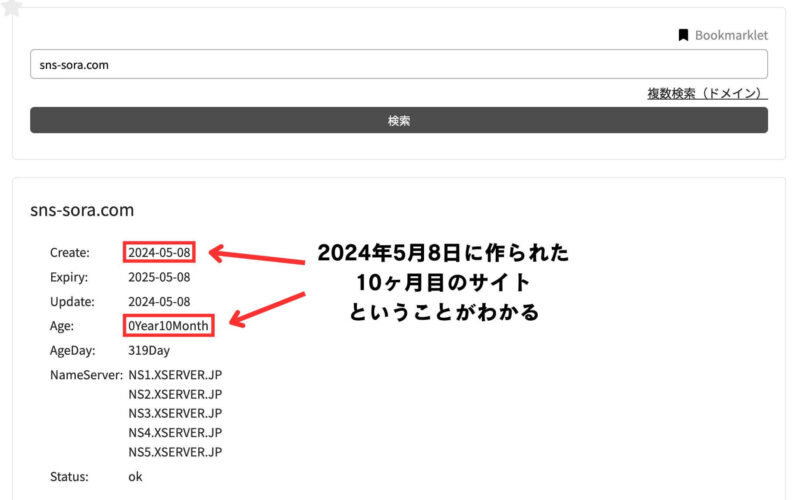Select the sns-sora.com result heading
The image size is (800, 500).
coord(82,210)
